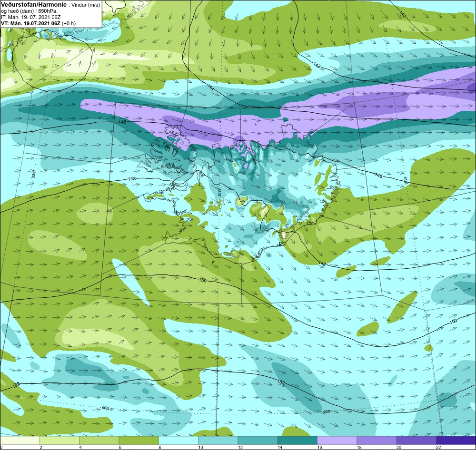This screenshot has height=450, width=476.
Task: Click the '146' contour label northwest of Iceland
Action: (122, 122)
